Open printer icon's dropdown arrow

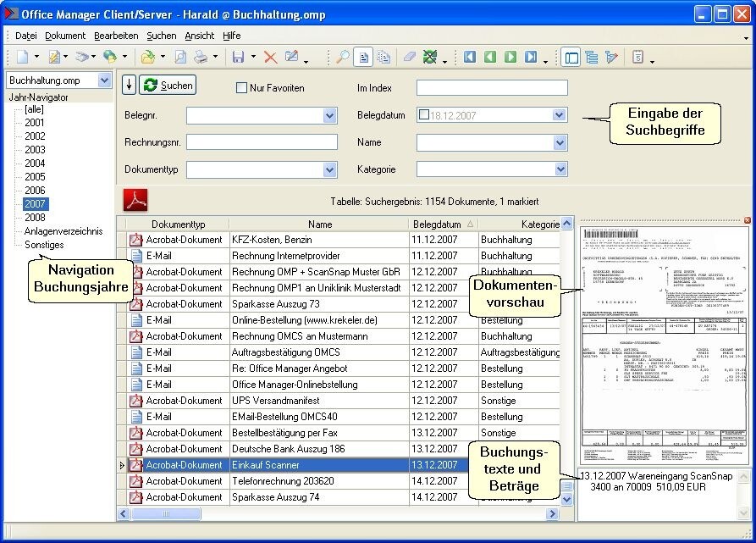(215, 58)
